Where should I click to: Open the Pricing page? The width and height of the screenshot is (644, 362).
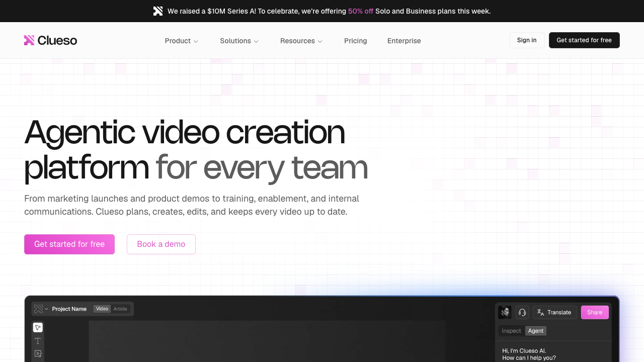coord(356,41)
